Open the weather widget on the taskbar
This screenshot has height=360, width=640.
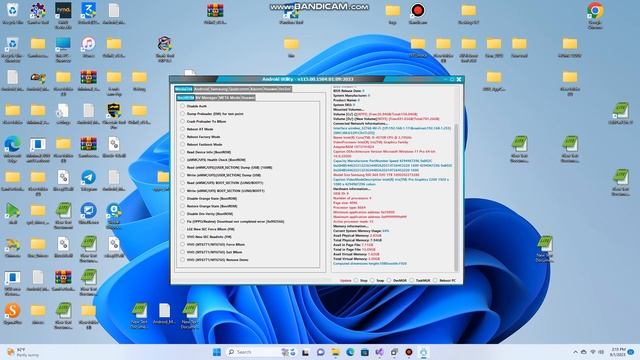[23, 352]
